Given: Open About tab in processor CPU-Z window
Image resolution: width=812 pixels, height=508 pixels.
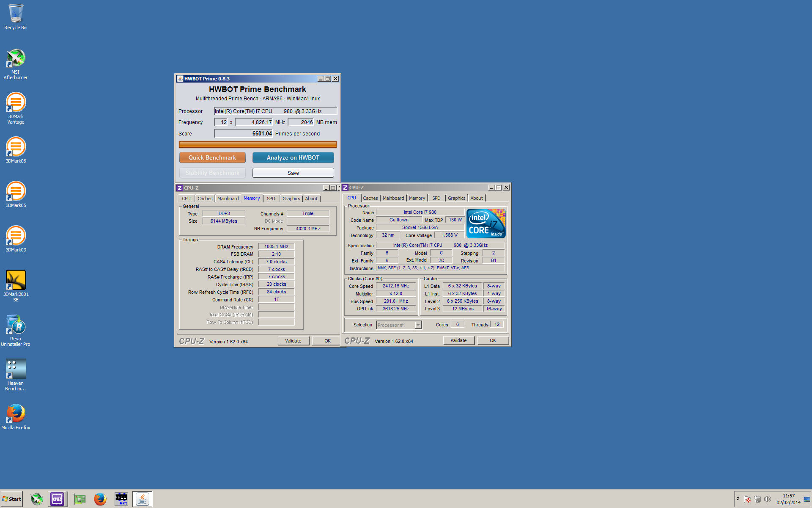Looking at the screenshot, I should click(477, 198).
